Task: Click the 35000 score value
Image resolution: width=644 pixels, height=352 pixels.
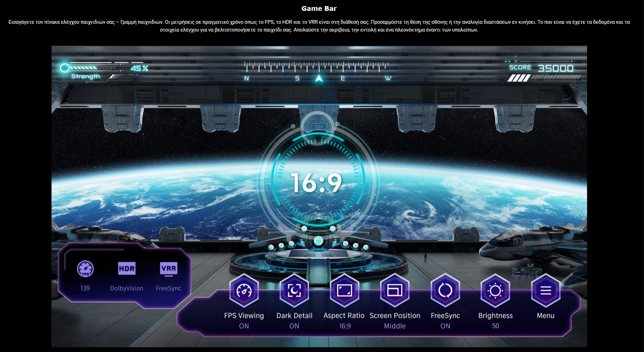Action: tap(556, 68)
